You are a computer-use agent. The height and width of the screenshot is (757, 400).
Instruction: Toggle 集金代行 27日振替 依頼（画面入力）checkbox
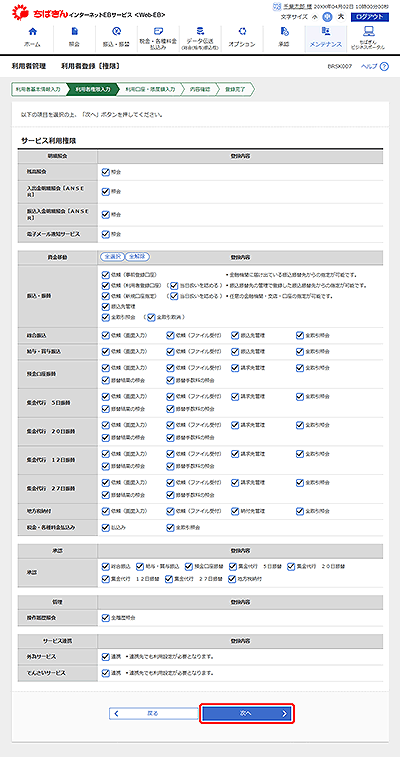(106, 482)
